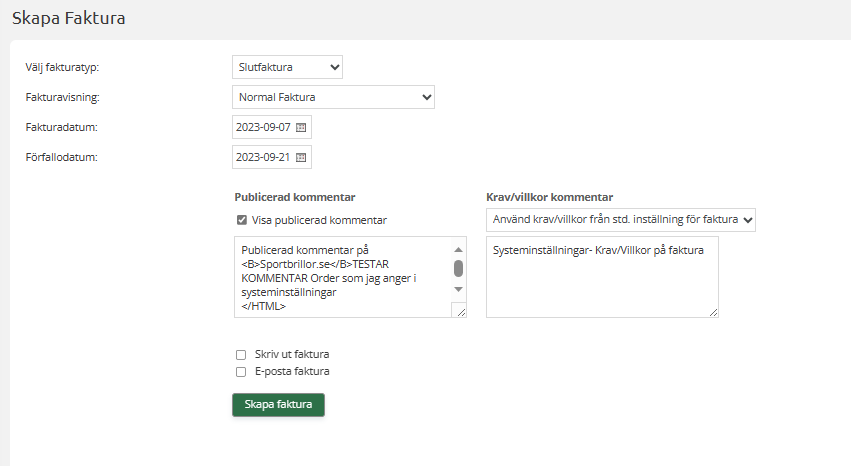Click the scroll-up arrow in Publicerad kommentar box
This screenshot has height=466, width=851.
point(459,249)
